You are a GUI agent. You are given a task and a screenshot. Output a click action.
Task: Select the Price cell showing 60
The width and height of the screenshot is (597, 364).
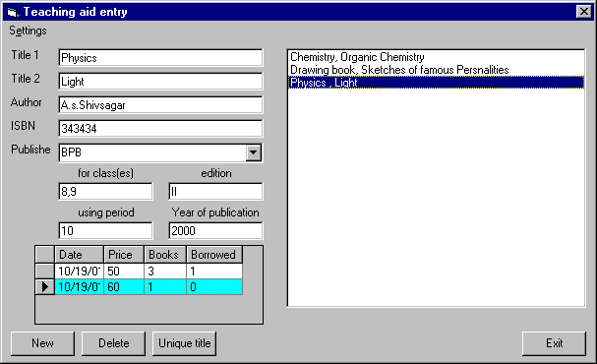(x=124, y=286)
